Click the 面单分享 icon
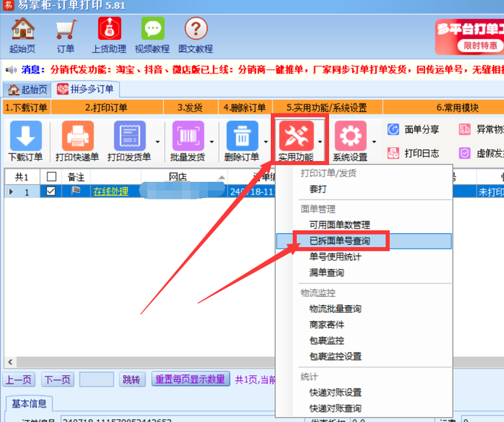 (393, 129)
